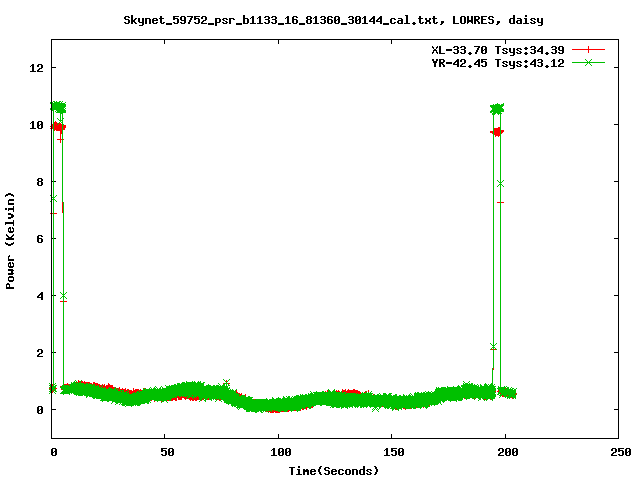Click x-axis tick label 250
Screen dimensions: 640x480
(x=620, y=452)
